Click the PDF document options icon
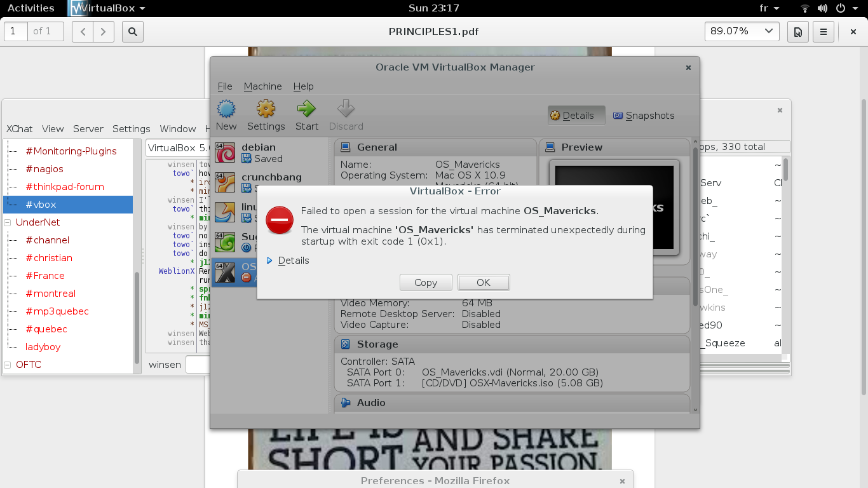The image size is (868, 488). pos(798,31)
